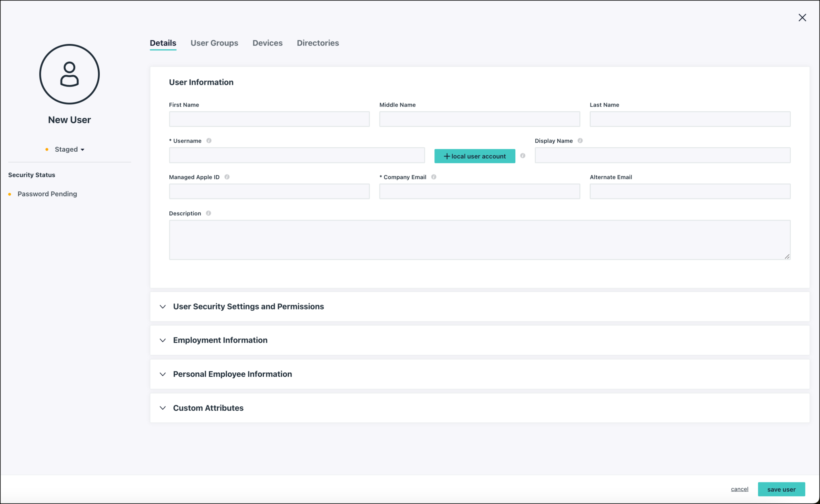820x504 pixels.
Task: Click the cancel link
Action: (739, 489)
